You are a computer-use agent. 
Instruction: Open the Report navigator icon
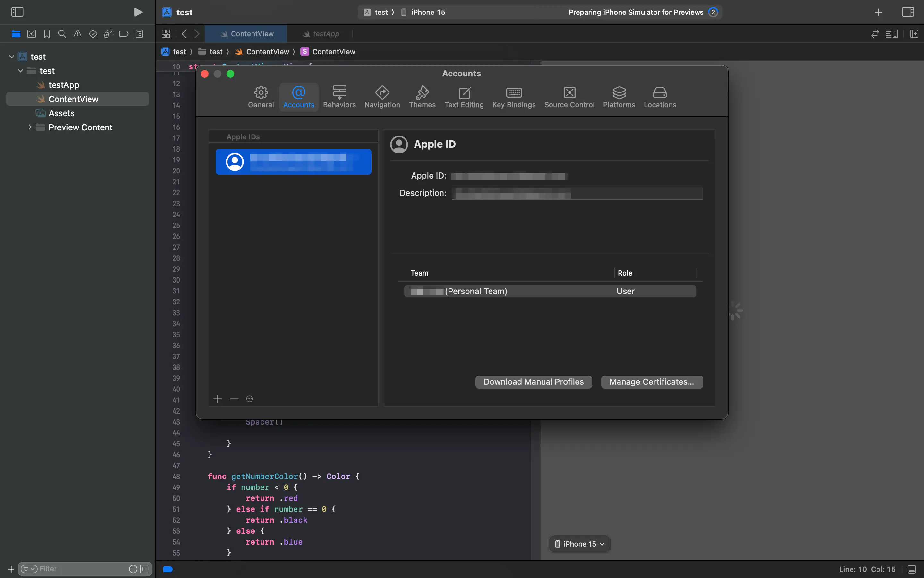coord(139,34)
